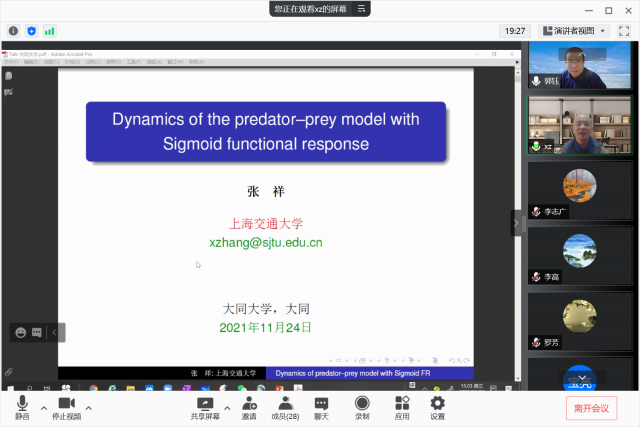Click the blue security shield icon
Image resolution: width=640 pixels, height=427 pixels.
coord(31,31)
